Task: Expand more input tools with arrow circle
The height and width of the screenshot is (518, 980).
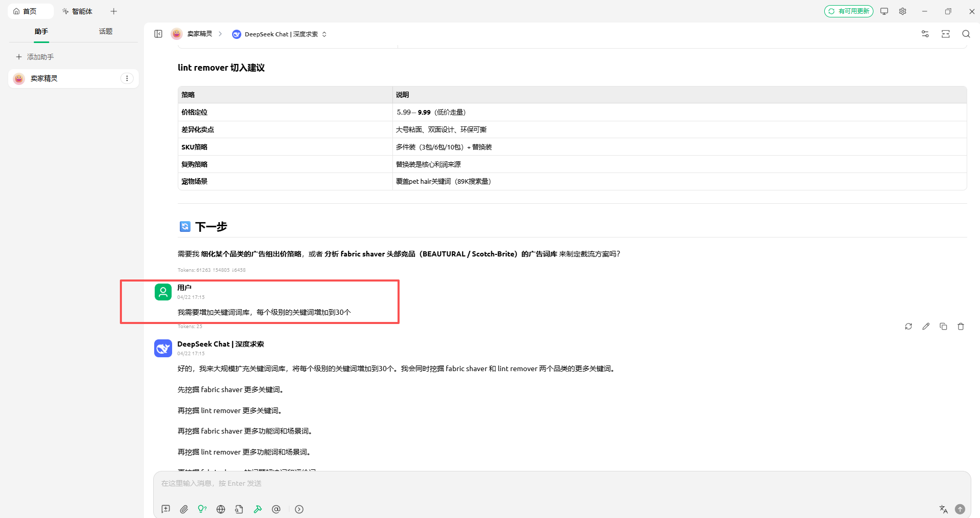Action: click(299, 509)
